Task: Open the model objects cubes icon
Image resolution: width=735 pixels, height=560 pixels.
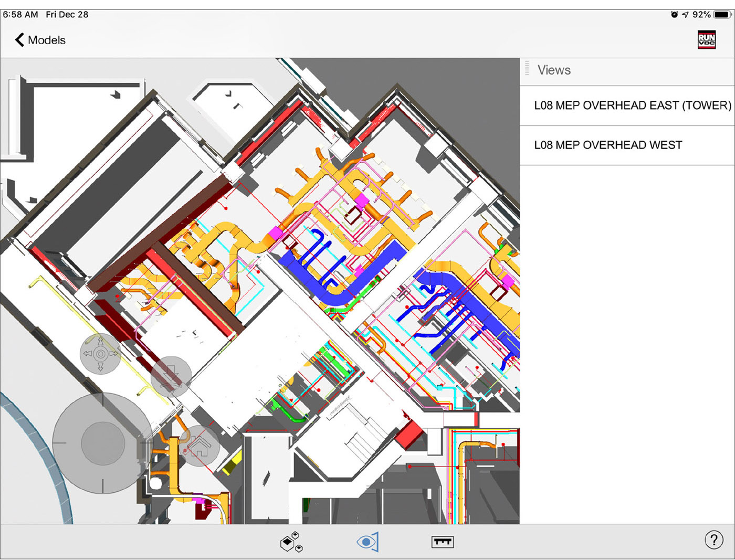Action: point(291,542)
